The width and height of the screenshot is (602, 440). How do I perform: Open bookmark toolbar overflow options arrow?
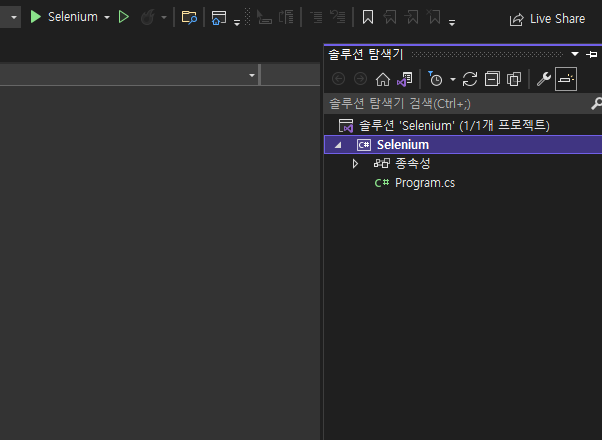pos(452,23)
